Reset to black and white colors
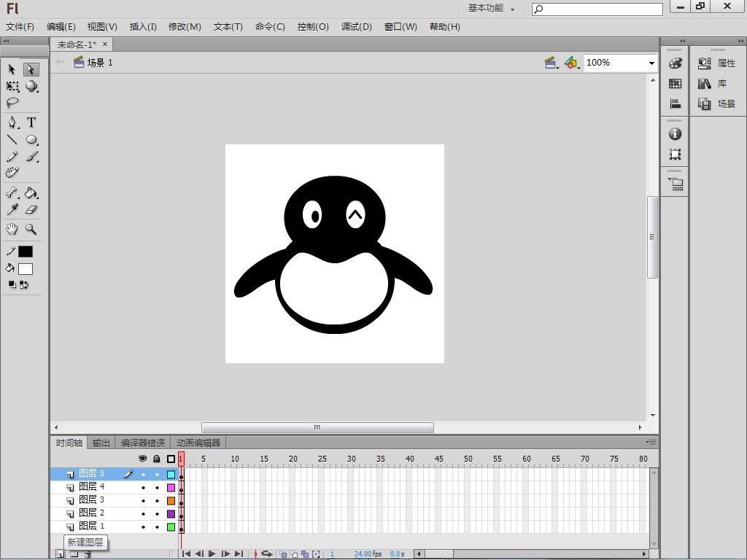747x560 pixels. 12,285
